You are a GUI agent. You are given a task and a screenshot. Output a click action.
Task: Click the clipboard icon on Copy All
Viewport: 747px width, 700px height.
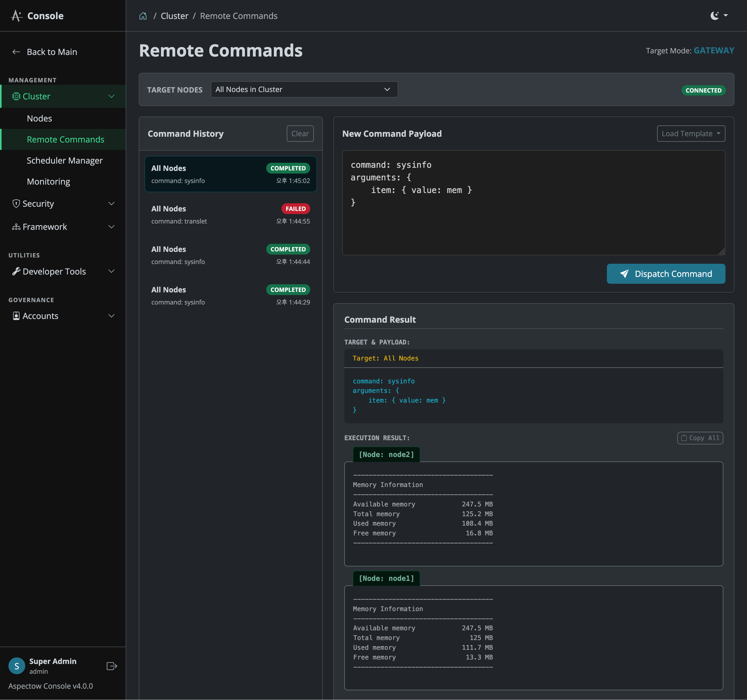684,438
